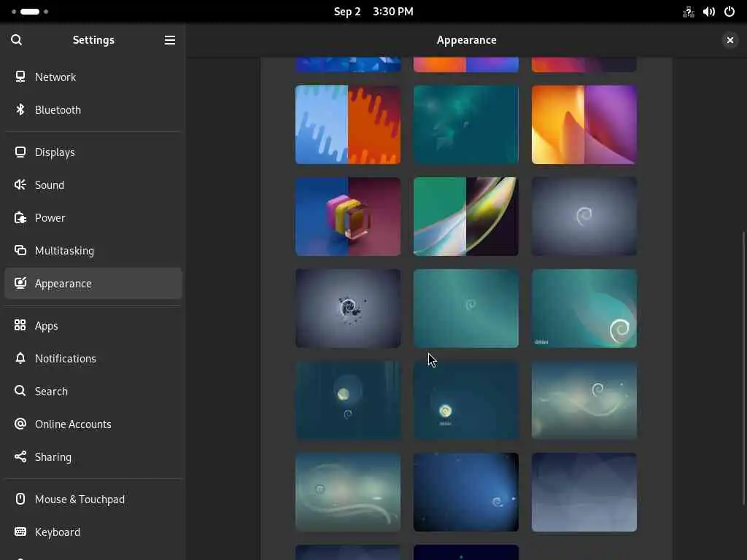Select the plain teal small-swirl wallpaper

pos(466,308)
